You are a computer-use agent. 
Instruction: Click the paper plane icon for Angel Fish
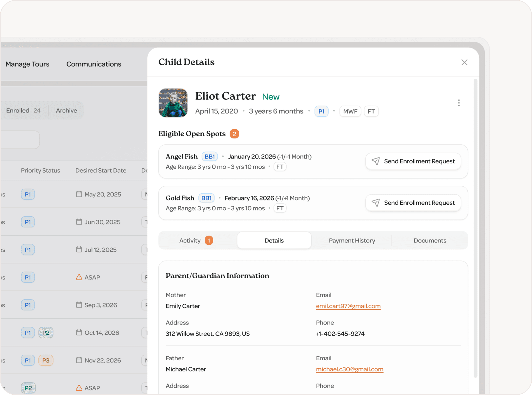(x=376, y=161)
